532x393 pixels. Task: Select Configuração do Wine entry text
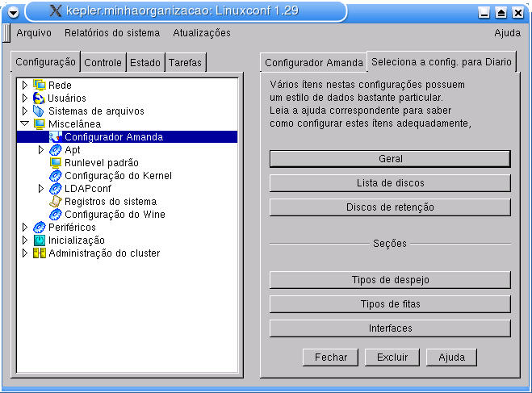tap(115, 215)
